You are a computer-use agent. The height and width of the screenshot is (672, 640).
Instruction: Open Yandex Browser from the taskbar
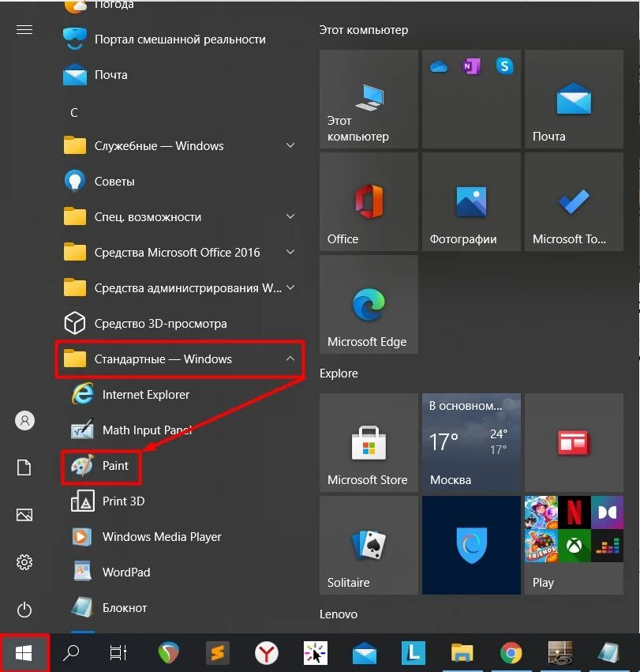pyautogui.click(x=267, y=654)
